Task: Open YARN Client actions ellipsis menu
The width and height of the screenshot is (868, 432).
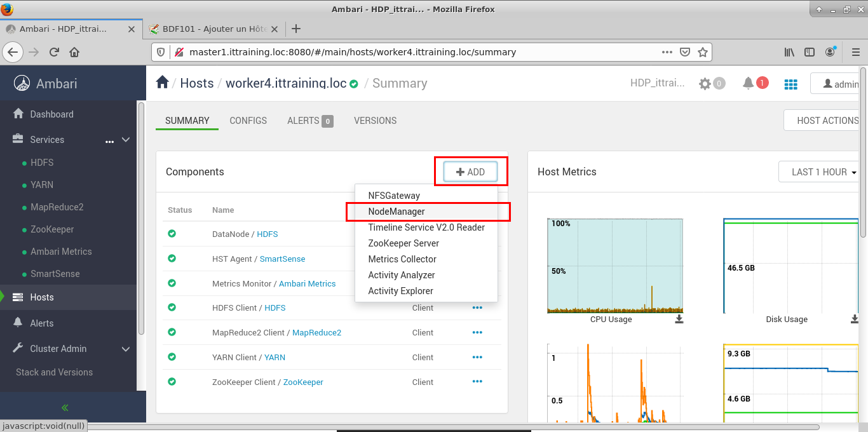Action: tap(477, 357)
